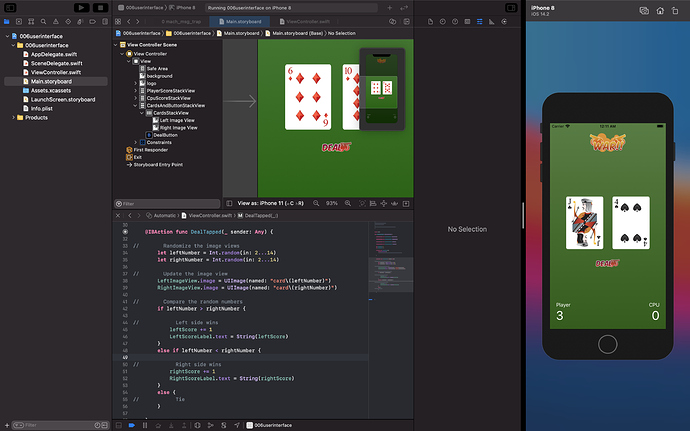Viewport: 690px width, 431px height.
Task: Open the Source Control navigator
Action: pos(19,21)
